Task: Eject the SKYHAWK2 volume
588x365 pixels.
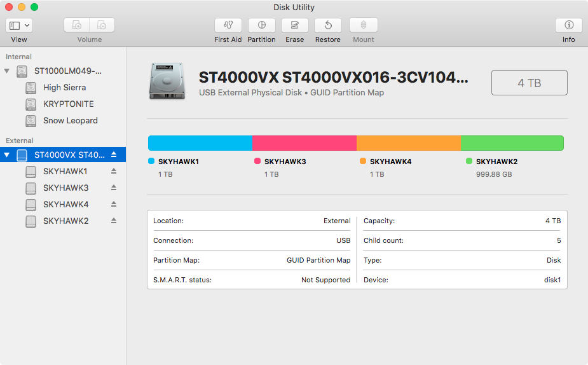Action: click(x=114, y=221)
